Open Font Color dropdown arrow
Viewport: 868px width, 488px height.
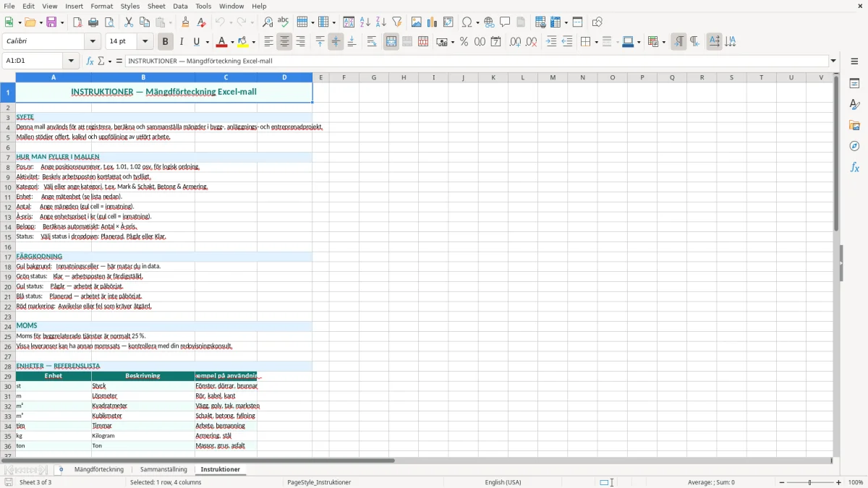pyautogui.click(x=231, y=42)
